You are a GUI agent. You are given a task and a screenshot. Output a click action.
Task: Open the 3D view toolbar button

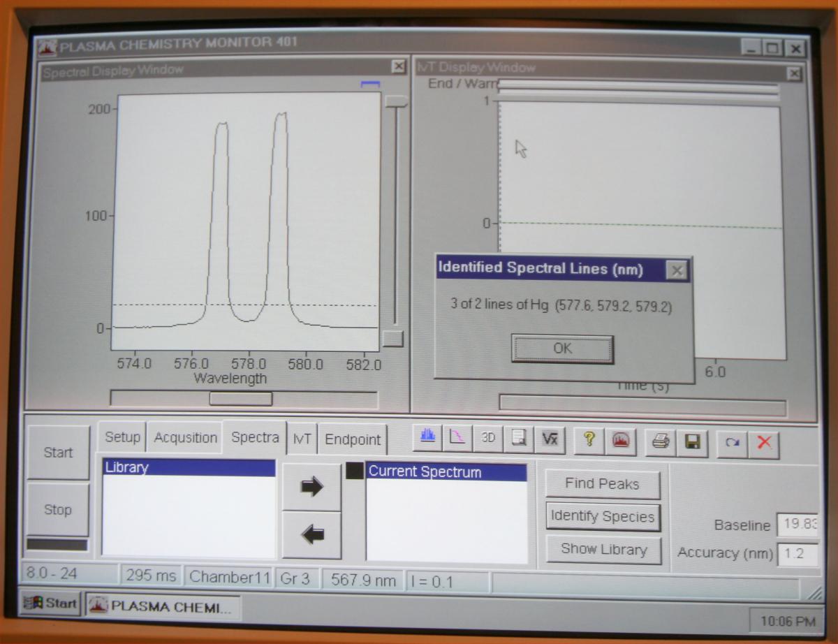(x=488, y=438)
